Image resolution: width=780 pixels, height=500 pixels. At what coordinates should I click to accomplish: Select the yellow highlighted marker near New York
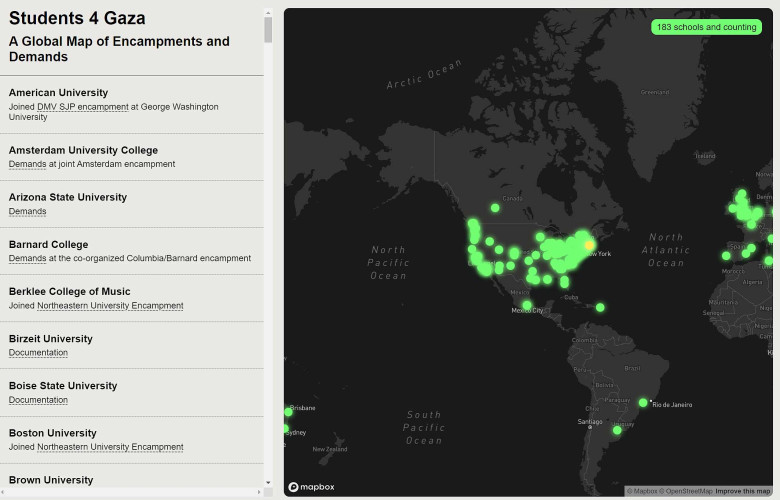pos(590,244)
